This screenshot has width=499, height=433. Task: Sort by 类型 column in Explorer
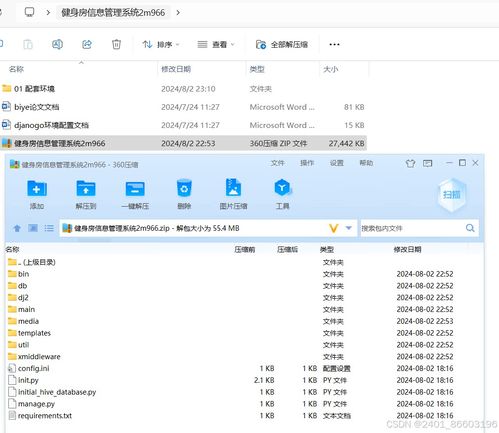pyautogui.click(x=257, y=69)
